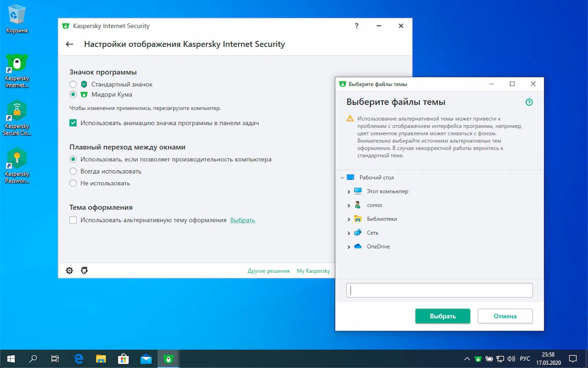This screenshot has width=588, height=368.
Task: Select the Kaspersky icon on the taskbar
Action: (168, 358)
